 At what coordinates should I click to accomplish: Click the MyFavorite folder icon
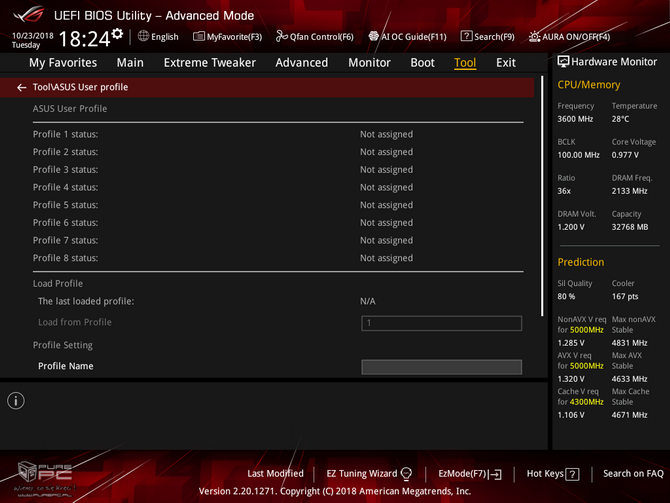point(199,36)
